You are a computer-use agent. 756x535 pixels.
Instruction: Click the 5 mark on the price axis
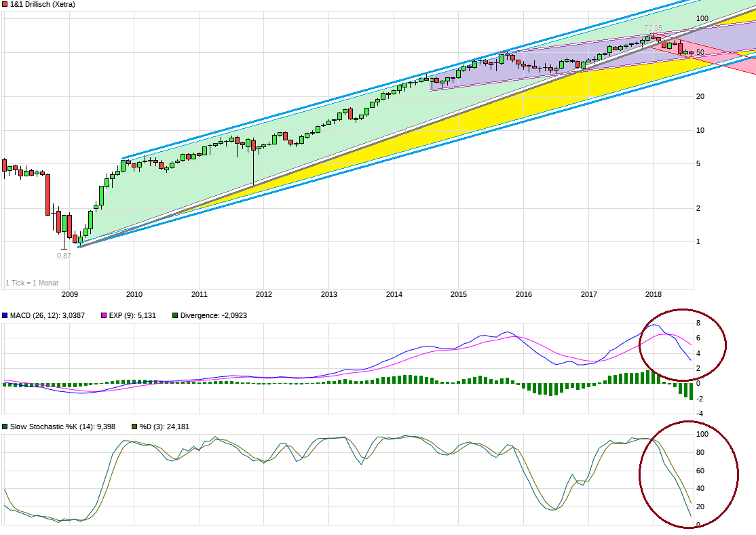[x=698, y=163]
